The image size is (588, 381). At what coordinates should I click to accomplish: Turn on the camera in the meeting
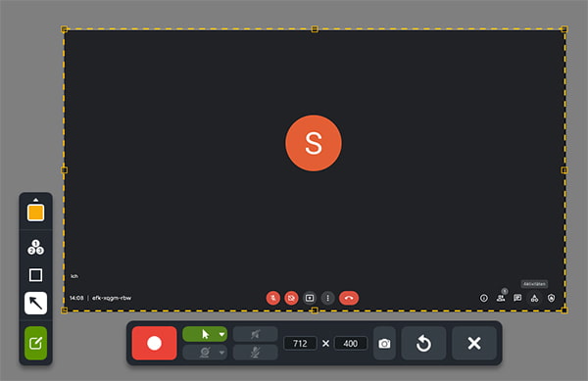[291, 298]
